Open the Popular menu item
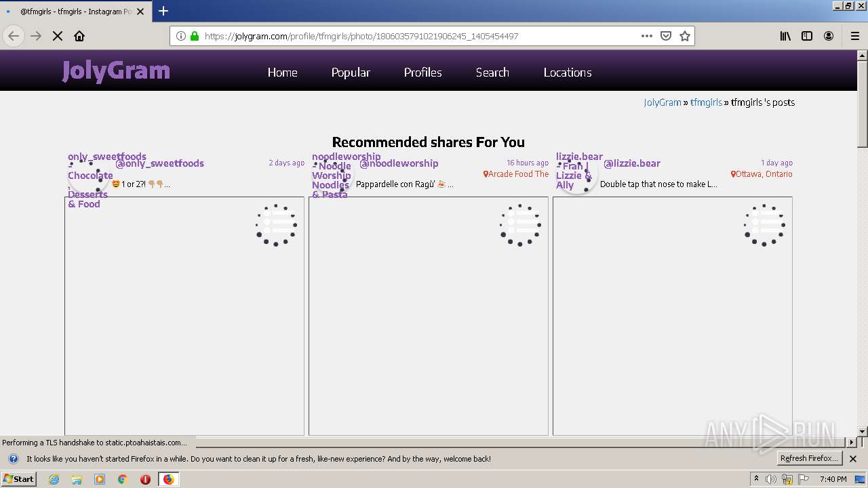The height and width of the screenshot is (488, 868). point(351,73)
